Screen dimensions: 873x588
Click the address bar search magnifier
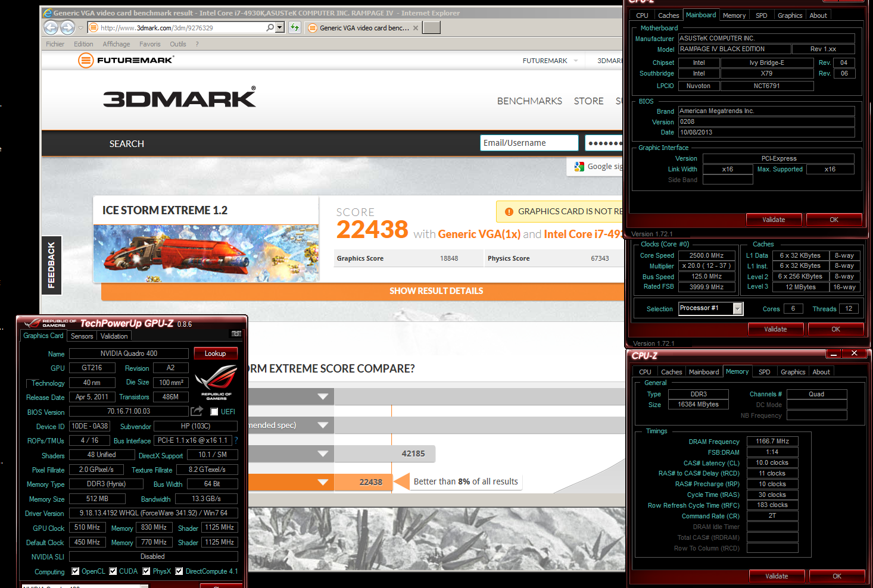[x=270, y=27]
